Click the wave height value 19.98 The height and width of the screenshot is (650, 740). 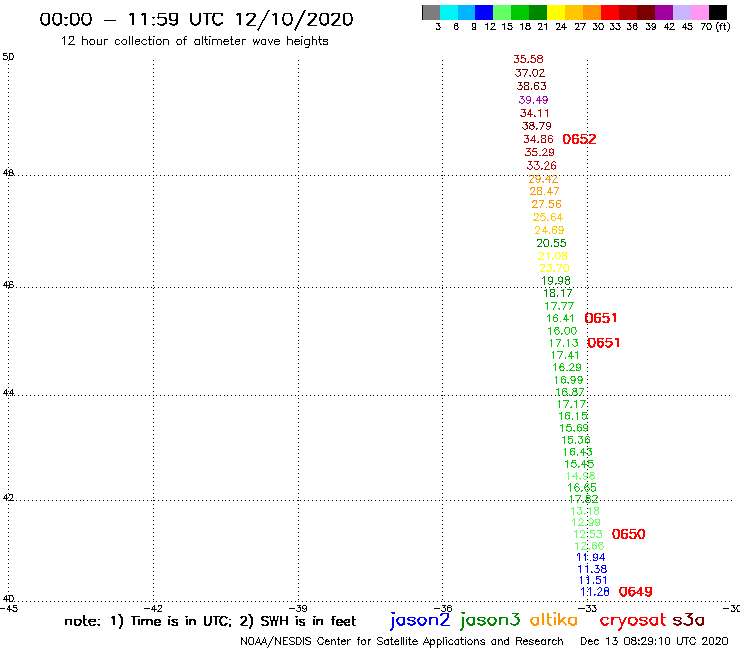pos(556,281)
